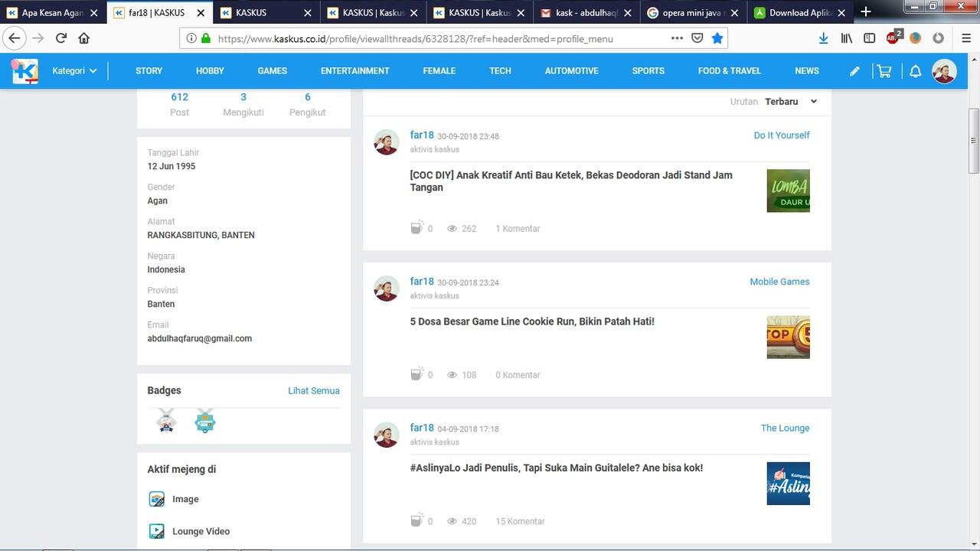This screenshot has width=980, height=551.
Task: Open the Mobile Games forum link
Action: (779, 282)
